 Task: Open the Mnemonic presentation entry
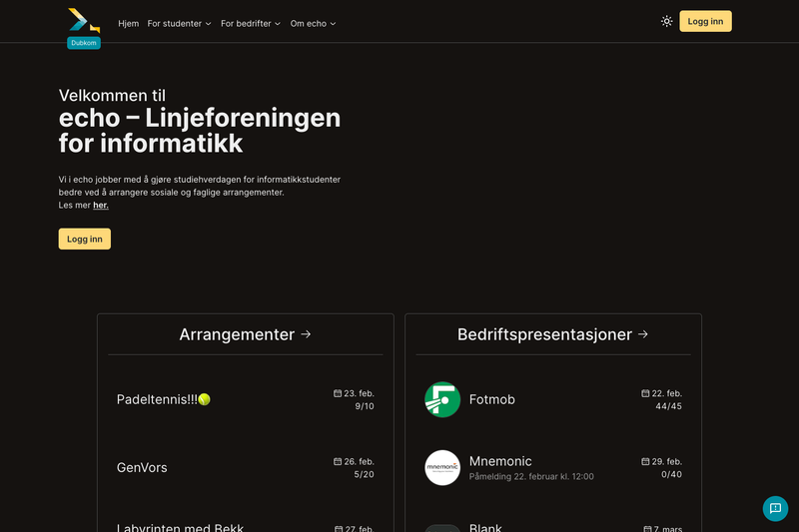click(553, 467)
